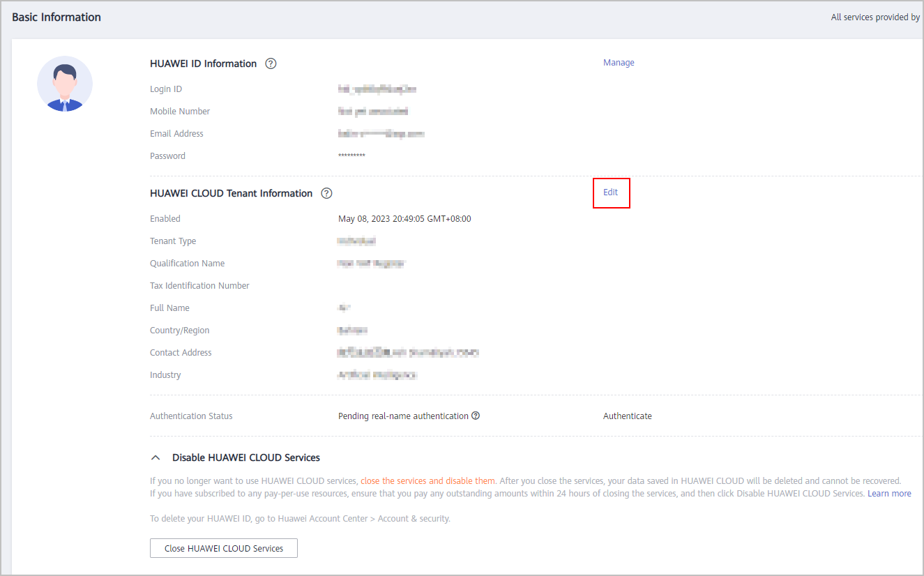The height and width of the screenshot is (576, 924).
Task: Click the enabled date May 08, 2023
Action: point(404,219)
